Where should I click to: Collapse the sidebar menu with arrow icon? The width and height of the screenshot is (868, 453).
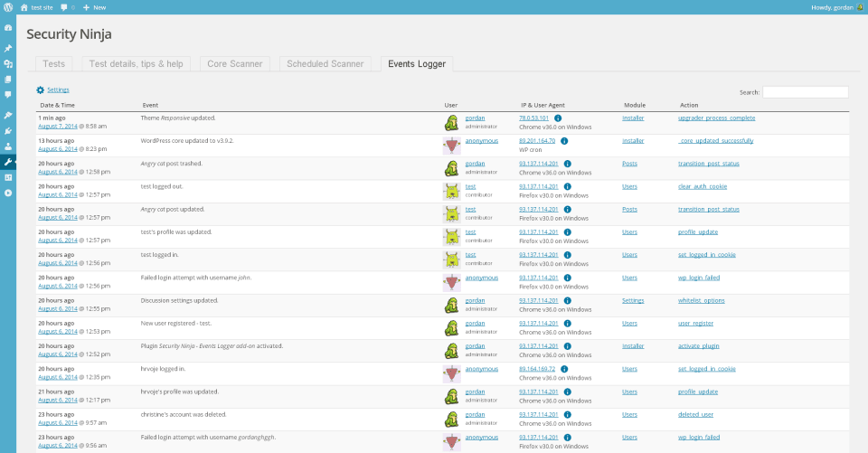tap(8, 193)
